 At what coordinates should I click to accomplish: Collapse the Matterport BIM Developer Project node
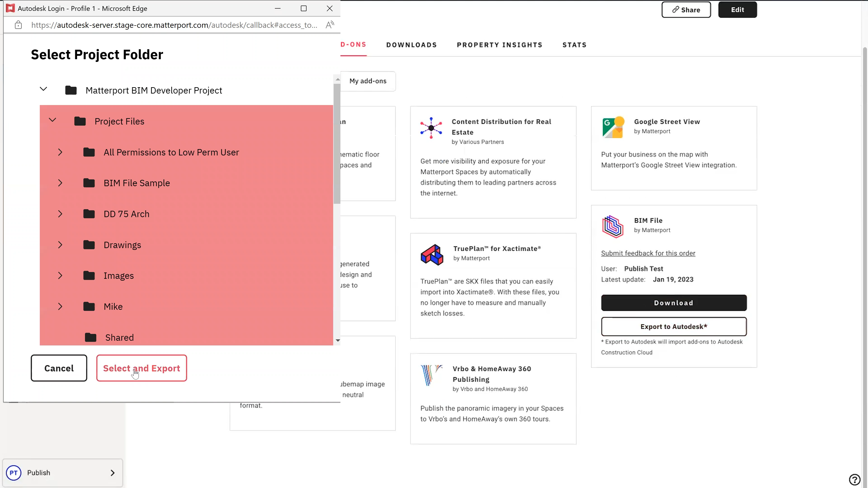[43, 89]
